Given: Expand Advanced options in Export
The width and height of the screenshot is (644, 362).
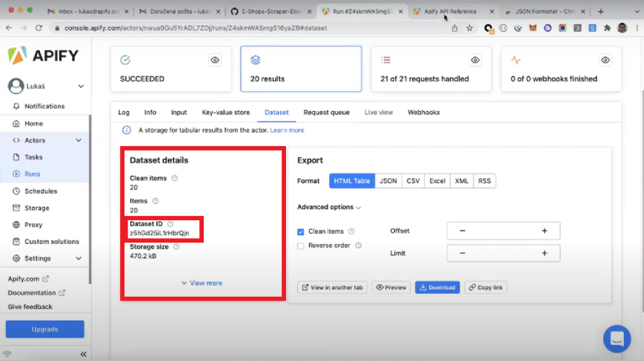Looking at the screenshot, I should [329, 207].
